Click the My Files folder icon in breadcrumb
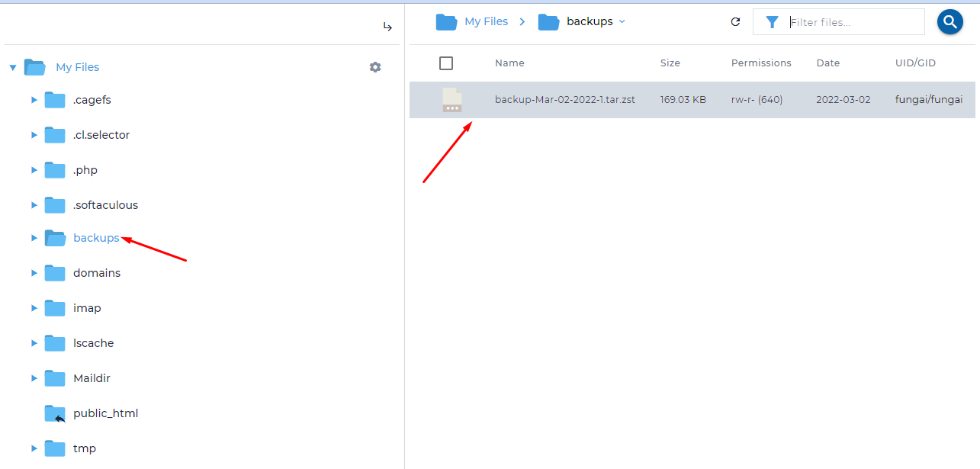Screen dimensions: 980x469 [x=446, y=21]
